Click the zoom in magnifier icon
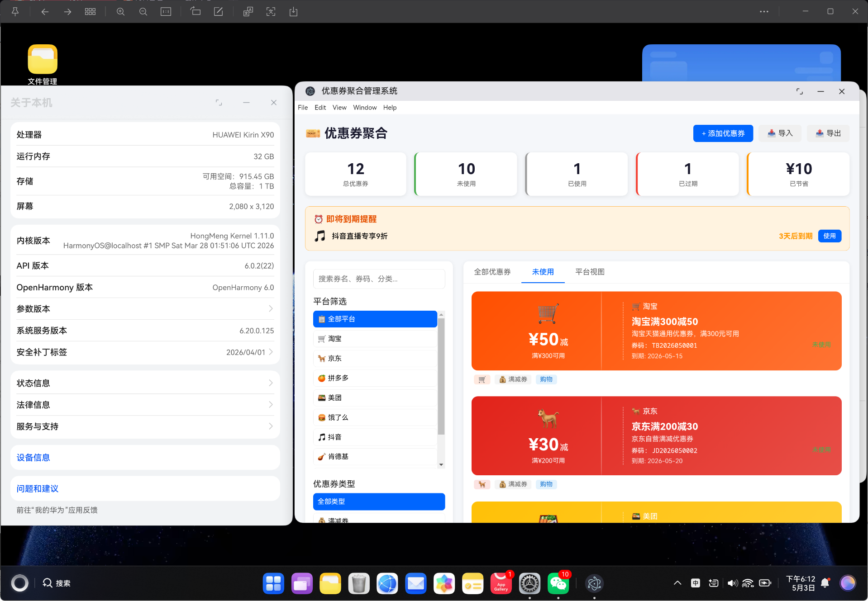Viewport: 868px width, 601px height. [x=120, y=12]
